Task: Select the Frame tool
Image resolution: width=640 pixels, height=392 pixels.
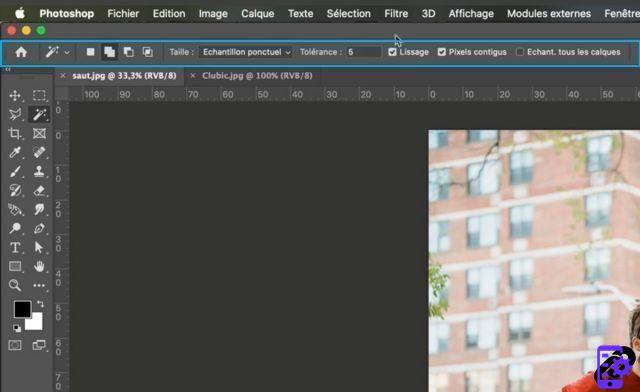Action: coord(39,134)
